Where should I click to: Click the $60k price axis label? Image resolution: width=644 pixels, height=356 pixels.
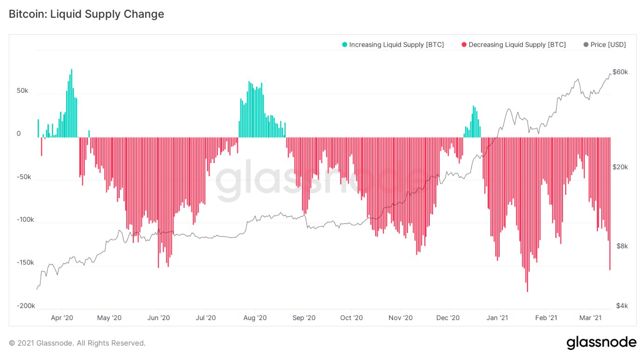coord(620,72)
